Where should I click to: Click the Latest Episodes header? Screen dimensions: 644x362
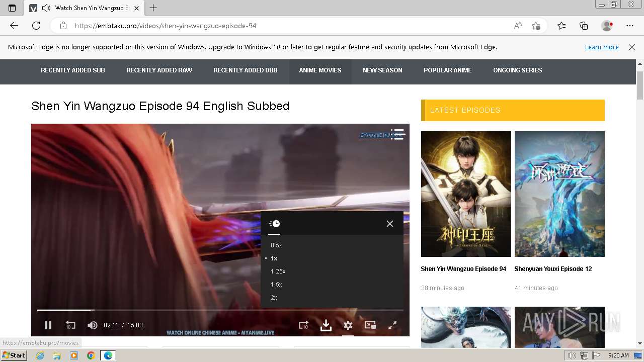click(513, 110)
